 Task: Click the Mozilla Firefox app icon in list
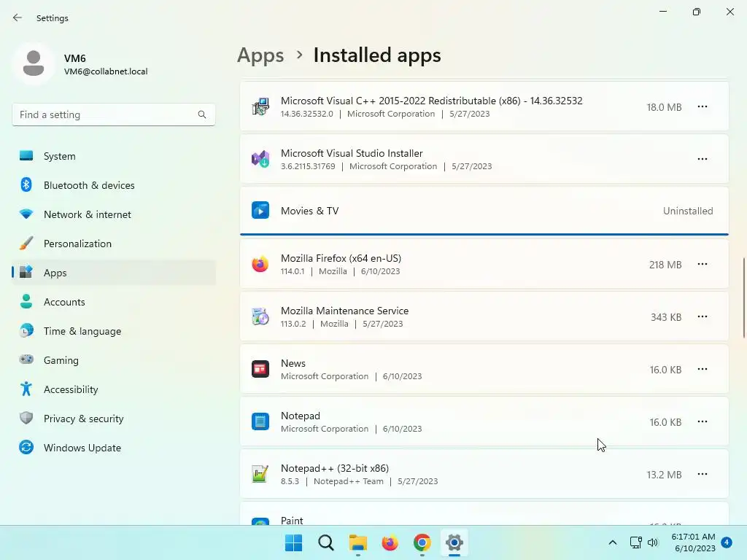tap(260, 264)
